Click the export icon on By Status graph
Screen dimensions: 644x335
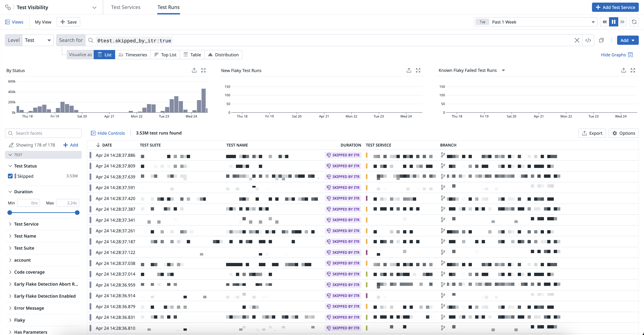point(194,70)
